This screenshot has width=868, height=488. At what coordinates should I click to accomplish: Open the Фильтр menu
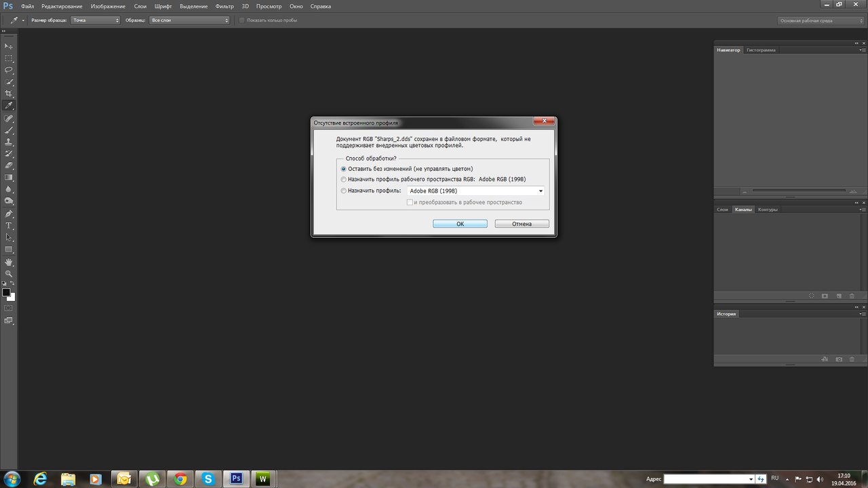224,6
